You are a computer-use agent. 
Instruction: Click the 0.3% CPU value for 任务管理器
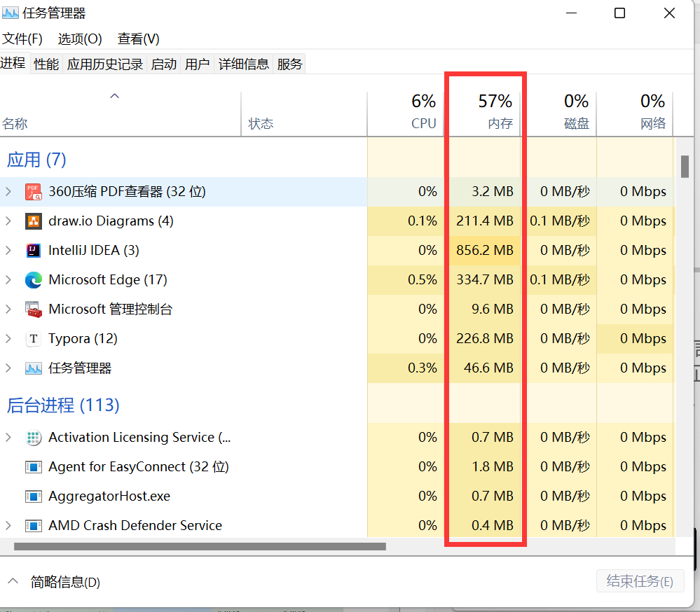[x=423, y=368]
